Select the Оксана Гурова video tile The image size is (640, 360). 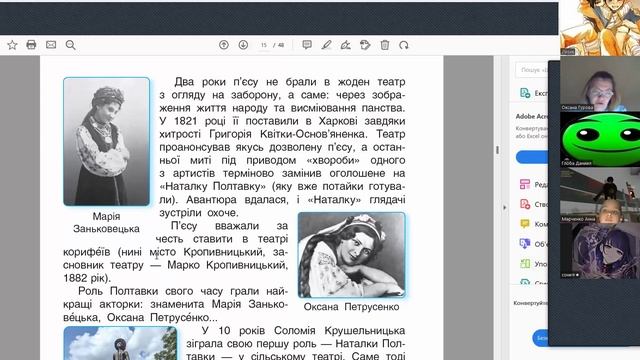tap(600, 84)
